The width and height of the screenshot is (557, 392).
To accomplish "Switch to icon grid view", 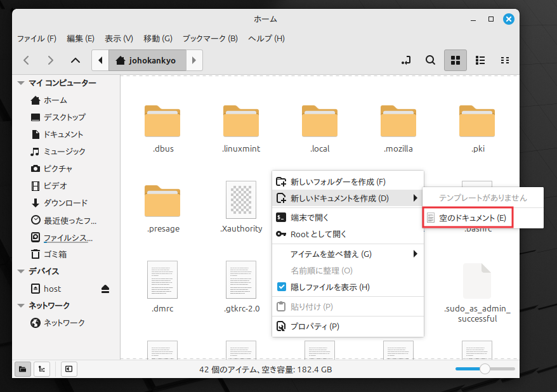I will tap(455, 60).
